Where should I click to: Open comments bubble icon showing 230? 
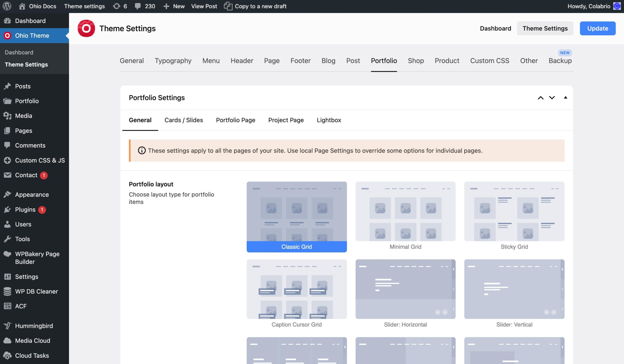tap(138, 6)
